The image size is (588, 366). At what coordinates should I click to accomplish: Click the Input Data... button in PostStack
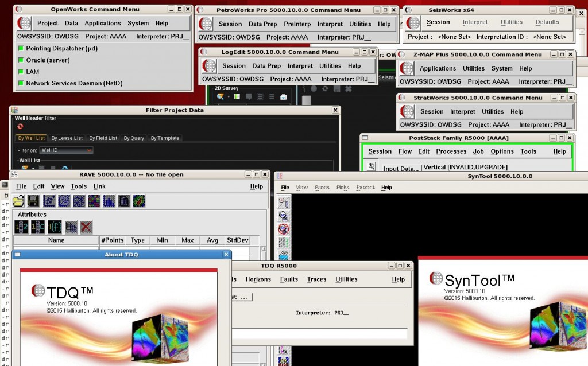401,169
